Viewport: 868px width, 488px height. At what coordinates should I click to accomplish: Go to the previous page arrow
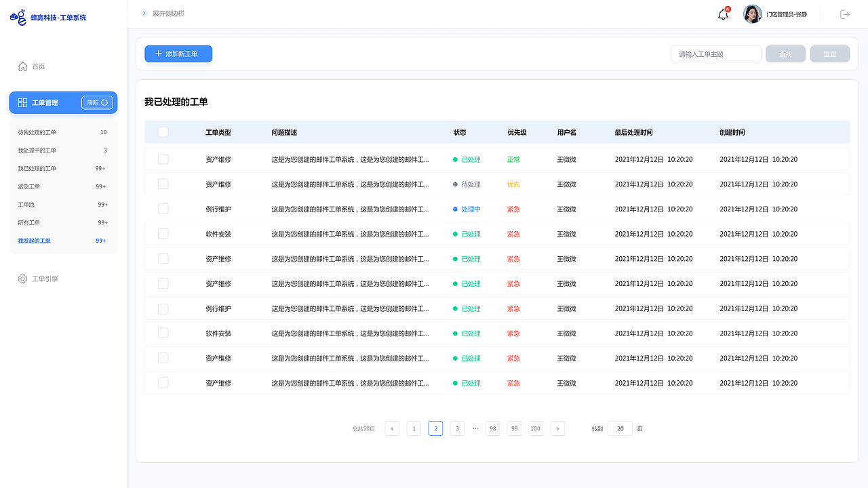[x=392, y=428]
